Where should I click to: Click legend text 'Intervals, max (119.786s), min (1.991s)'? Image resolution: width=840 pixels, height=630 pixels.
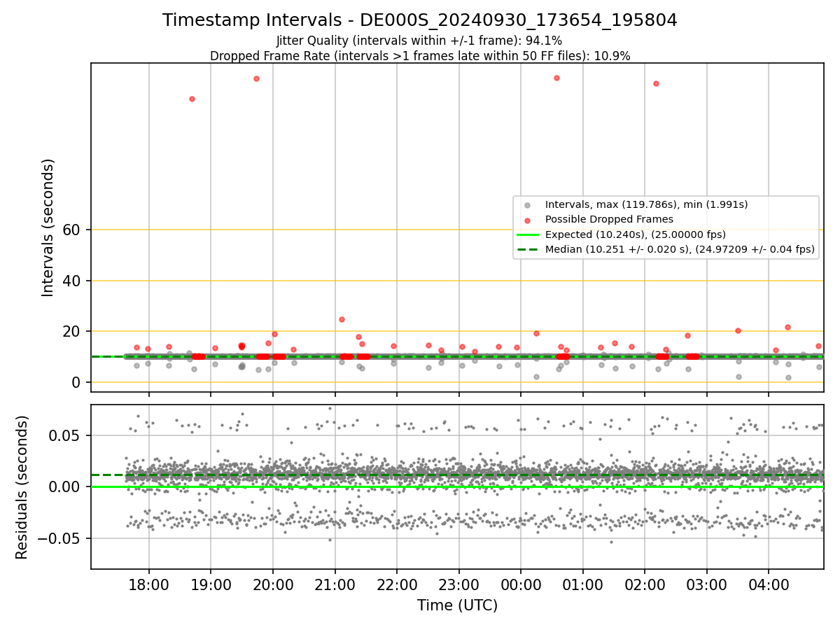[647, 204]
